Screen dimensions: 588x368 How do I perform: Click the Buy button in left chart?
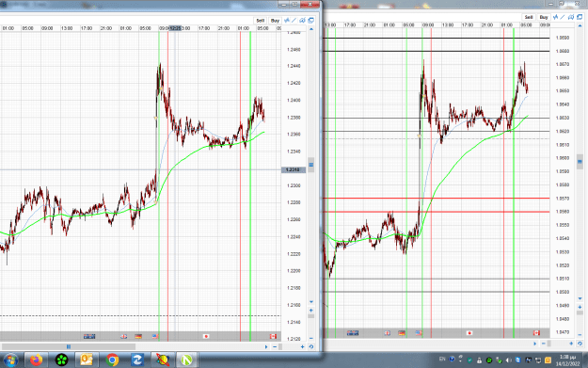[x=275, y=21]
